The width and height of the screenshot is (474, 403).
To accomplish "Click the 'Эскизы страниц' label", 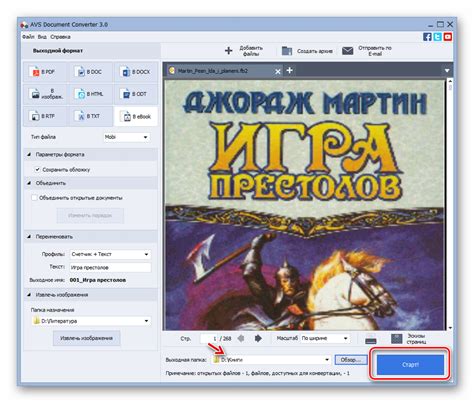I will pyautogui.click(x=416, y=339).
